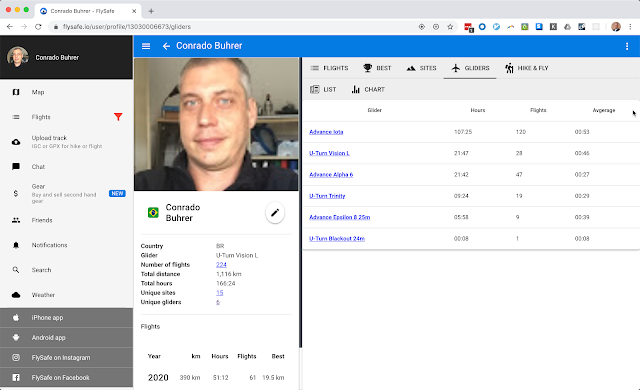Switch to the Chart view

[x=368, y=89]
